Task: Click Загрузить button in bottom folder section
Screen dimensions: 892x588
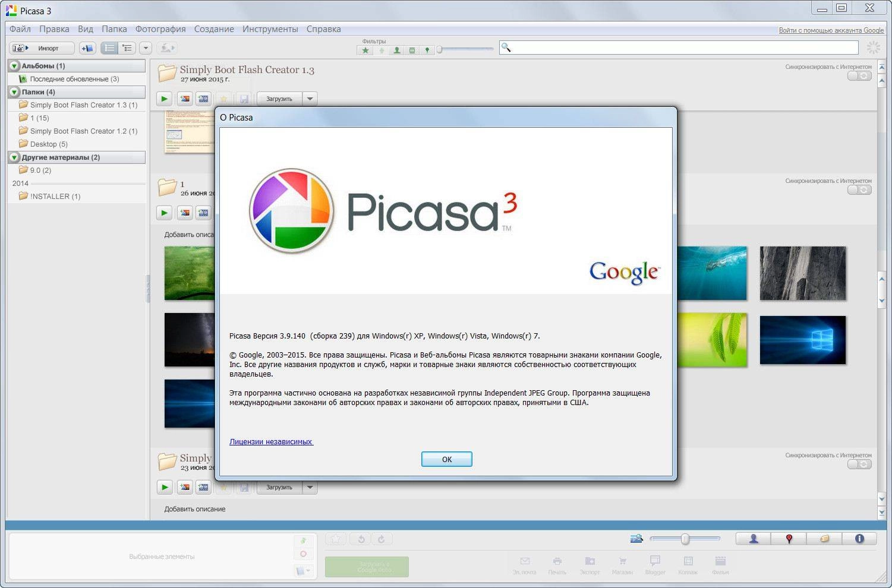Action: click(x=279, y=487)
